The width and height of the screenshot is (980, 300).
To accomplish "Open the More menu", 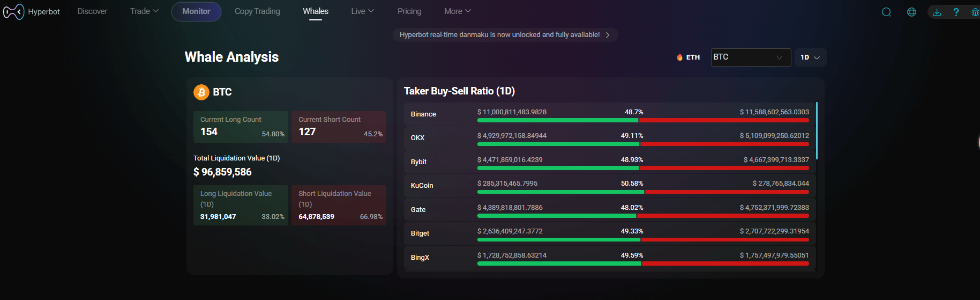I will click(x=457, y=11).
